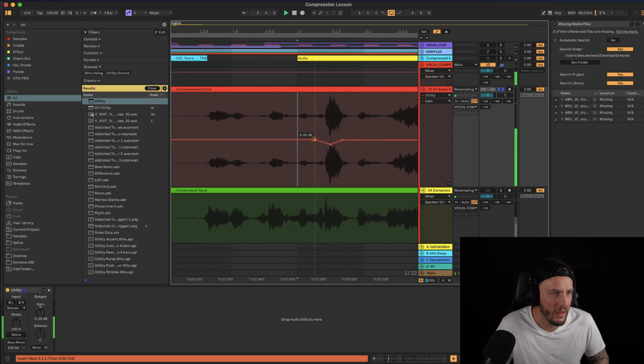Arm the Arrangement Record button
This screenshot has width=644, height=364.
[x=303, y=13]
